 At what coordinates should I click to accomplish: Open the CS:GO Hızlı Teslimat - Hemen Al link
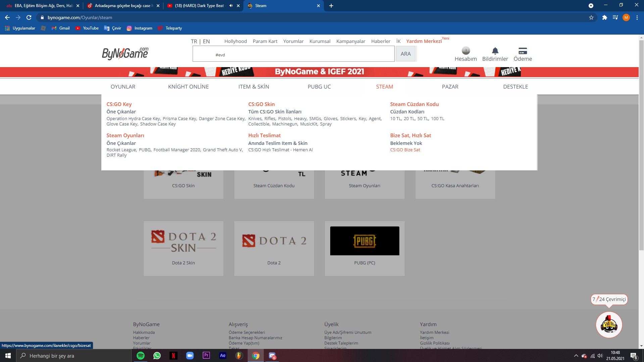pyautogui.click(x=281, y=150)
